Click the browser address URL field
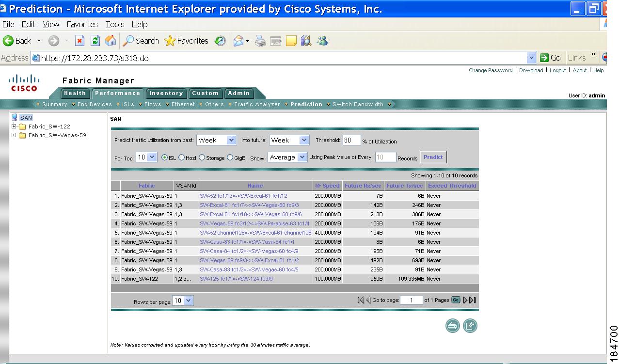Image resolution: width=619 pixels, height=364 pixels. click(x=279, y=58)
